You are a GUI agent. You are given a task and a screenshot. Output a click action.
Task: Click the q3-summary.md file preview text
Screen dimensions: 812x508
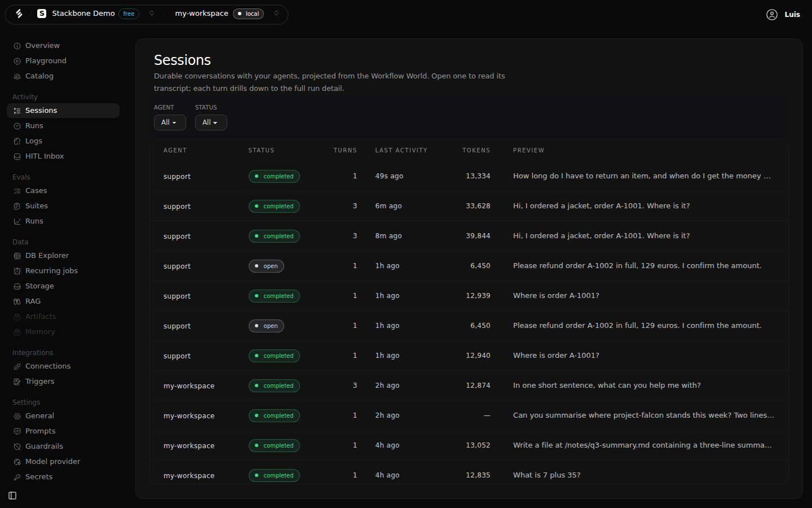642,445
